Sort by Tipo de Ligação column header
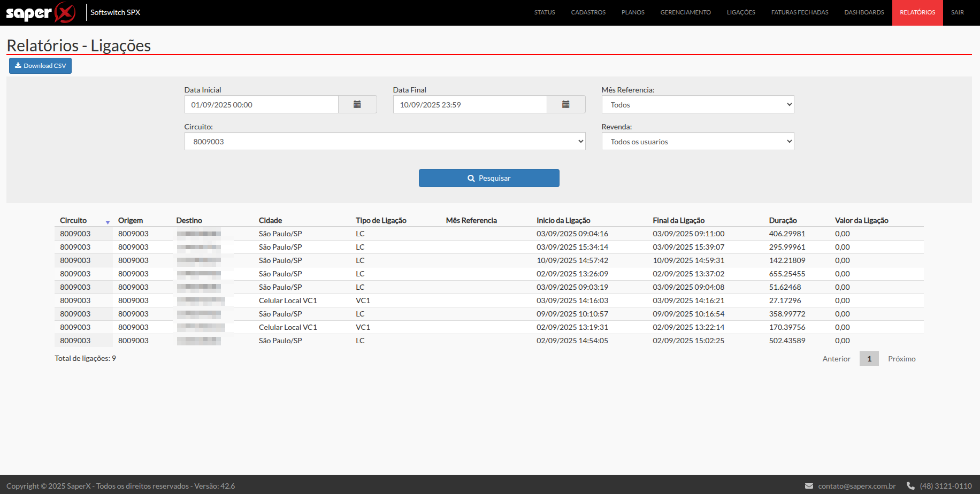980x494 pixels. click(x=381, y=220)
